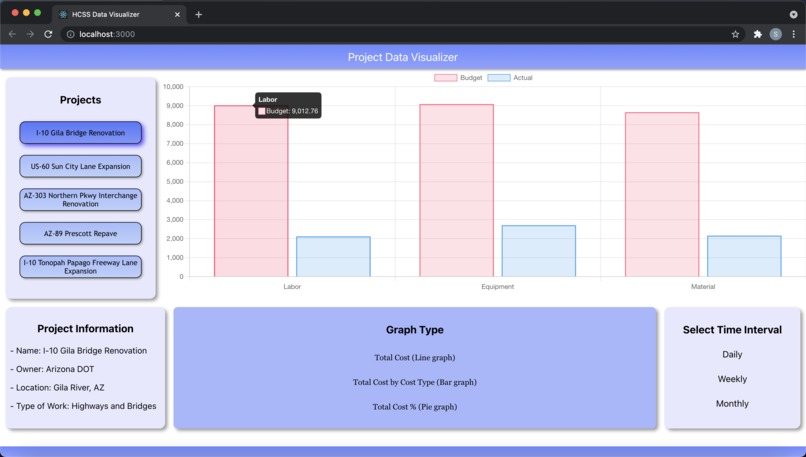Choose AZ-303 Northern Pkwy Interchange Renovation
Screen dimensions: 806x457
pos(80,199)
